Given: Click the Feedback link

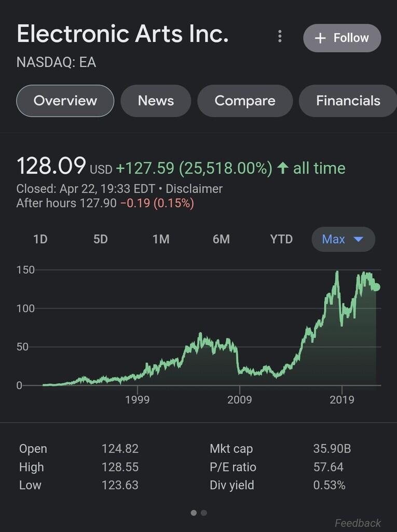Looking at the screenshot, I should [358, 523].
